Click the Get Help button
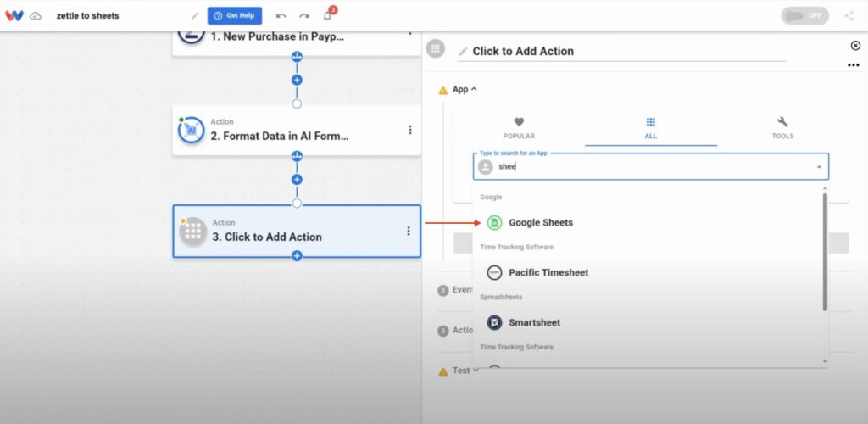 pos(235,15)
